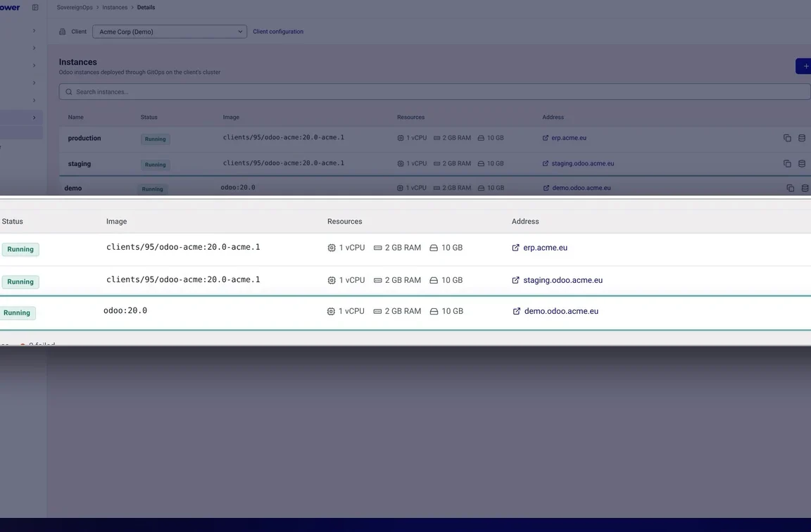Click the Name column header
This screenshot has height=532, width=811.
click(x=75, y=118)
